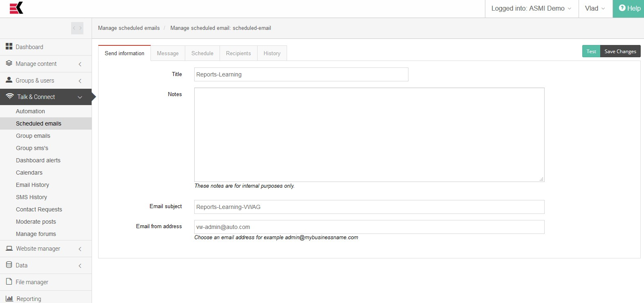The image size is (644, 303).
Task: Click the Manage content layers icon
Action: (9, 63)
